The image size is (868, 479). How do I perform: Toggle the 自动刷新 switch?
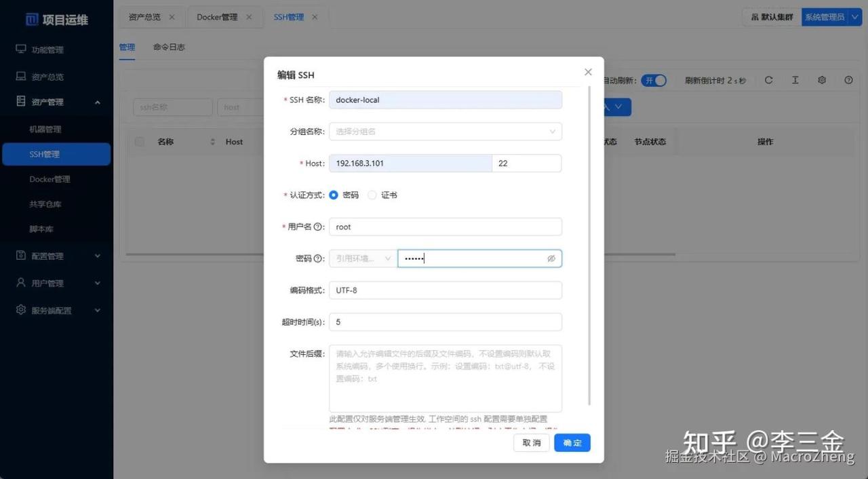(x=654, y=80)
